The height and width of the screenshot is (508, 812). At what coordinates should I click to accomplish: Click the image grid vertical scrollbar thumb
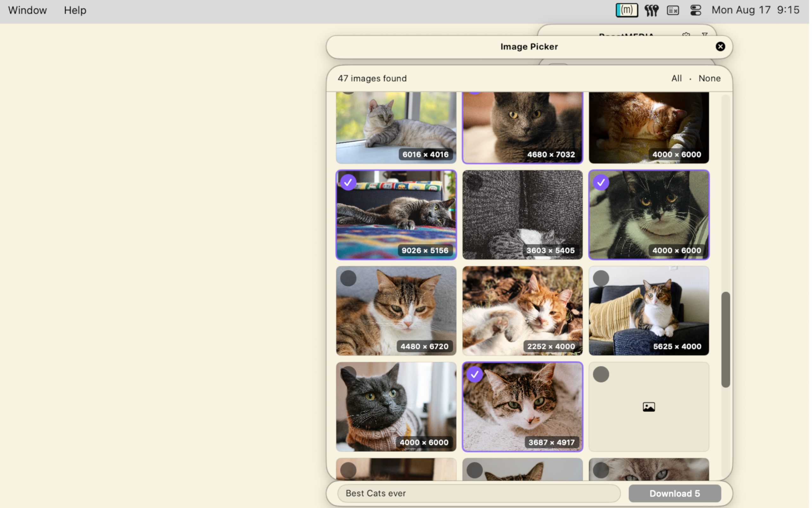pyautogui.click(x=725, y=340)
